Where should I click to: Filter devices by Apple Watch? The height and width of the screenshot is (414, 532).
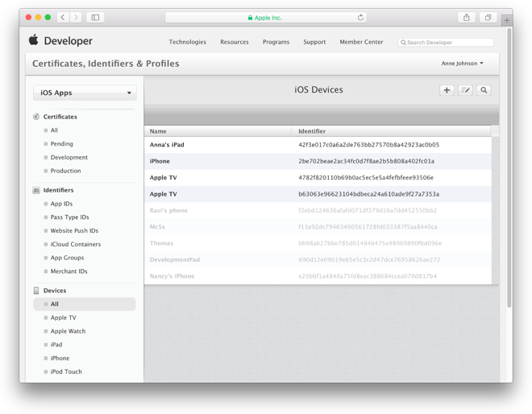coord(68,331)
